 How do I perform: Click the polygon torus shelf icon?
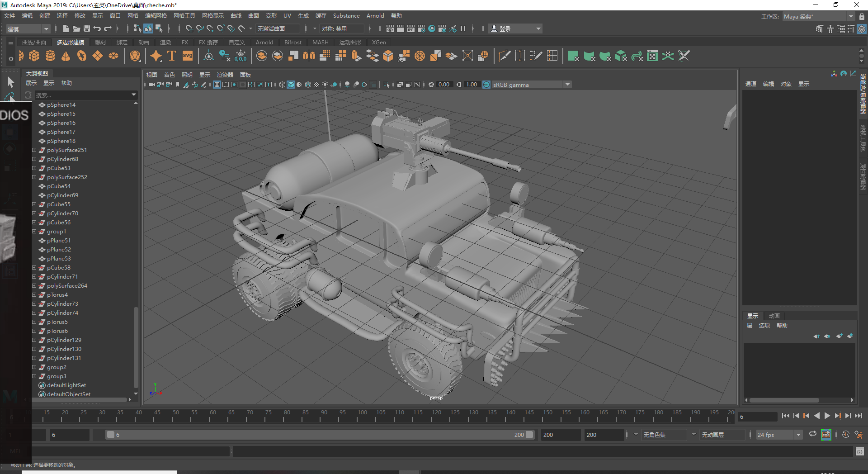click(x=82, y=56)
